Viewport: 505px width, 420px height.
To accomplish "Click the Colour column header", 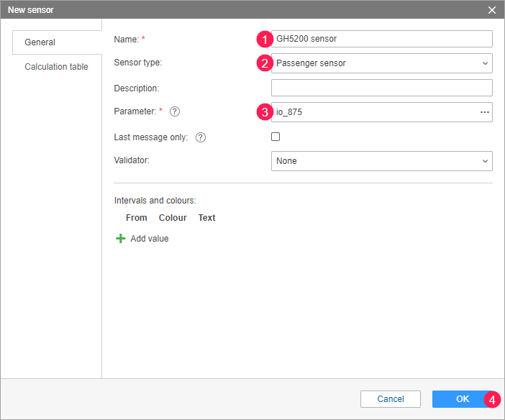I will point(173,218).
